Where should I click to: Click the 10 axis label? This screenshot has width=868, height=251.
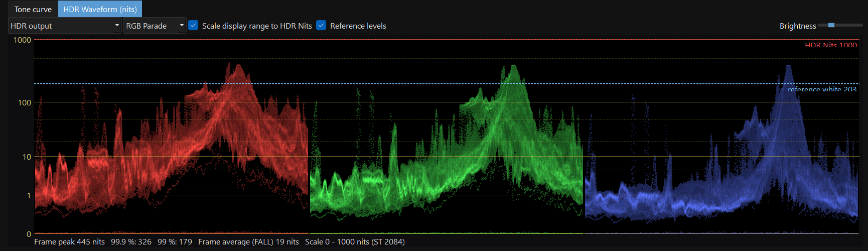(27, 157)
